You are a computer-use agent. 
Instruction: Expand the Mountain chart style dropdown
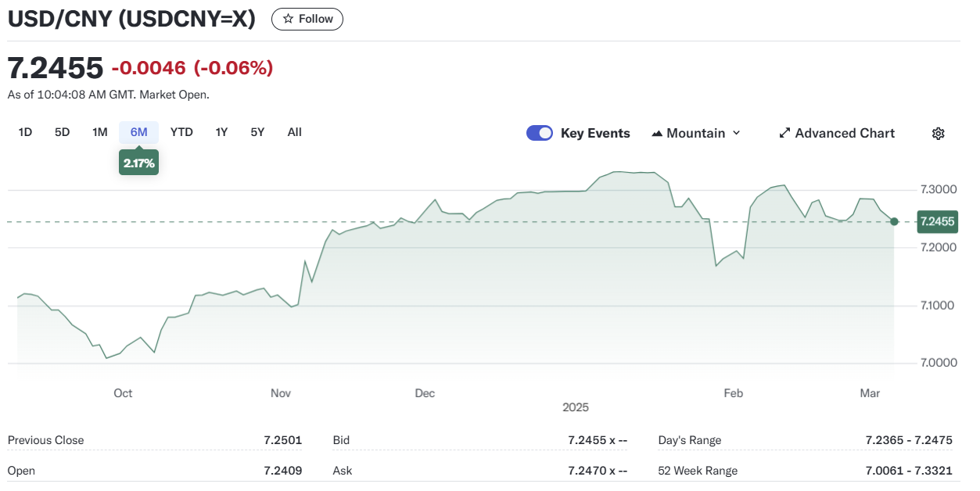click(695, 134)
